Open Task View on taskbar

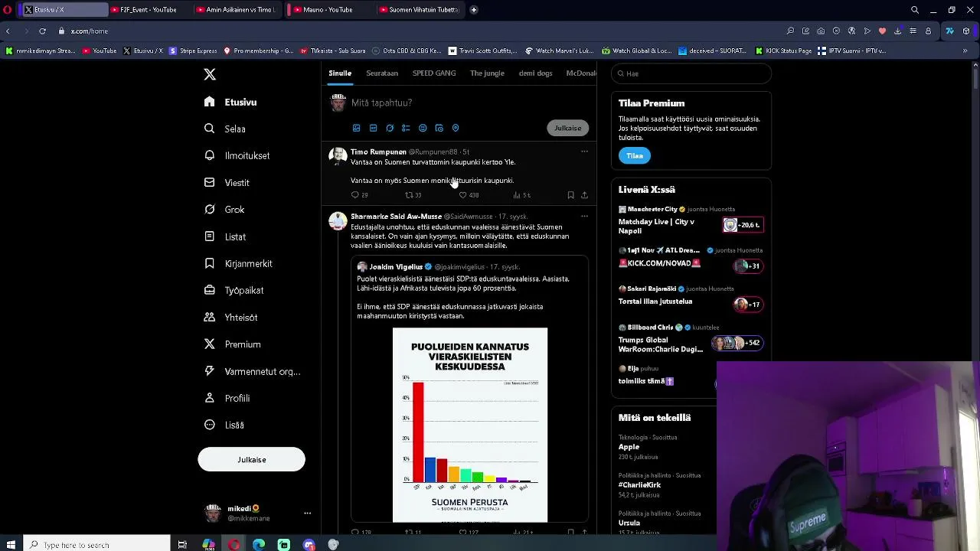182,545
